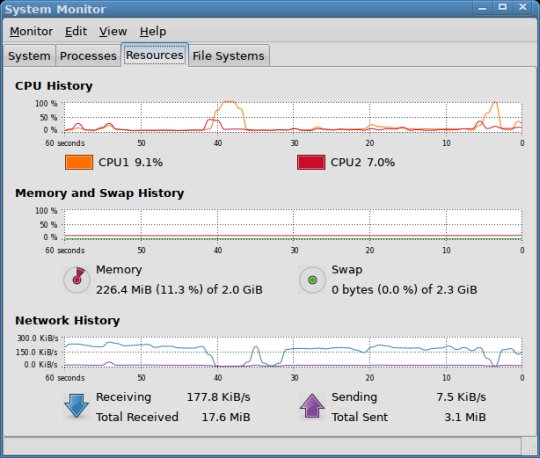Image resolution: width=540 pixels, height=458 pixels.
Task: Click the Network History heading
Action: click(68, 320)
